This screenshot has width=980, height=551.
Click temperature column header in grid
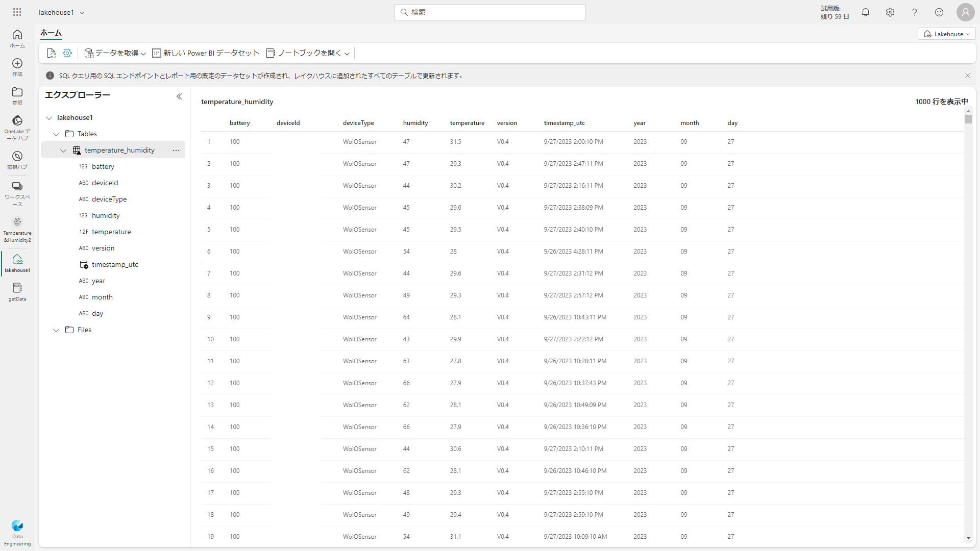[467, 123]
